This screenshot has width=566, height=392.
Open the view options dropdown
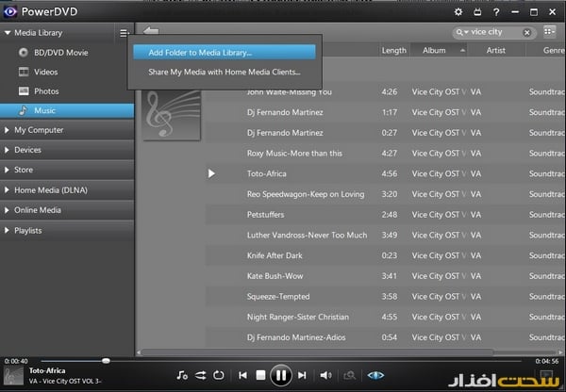(x=550, y=32)
